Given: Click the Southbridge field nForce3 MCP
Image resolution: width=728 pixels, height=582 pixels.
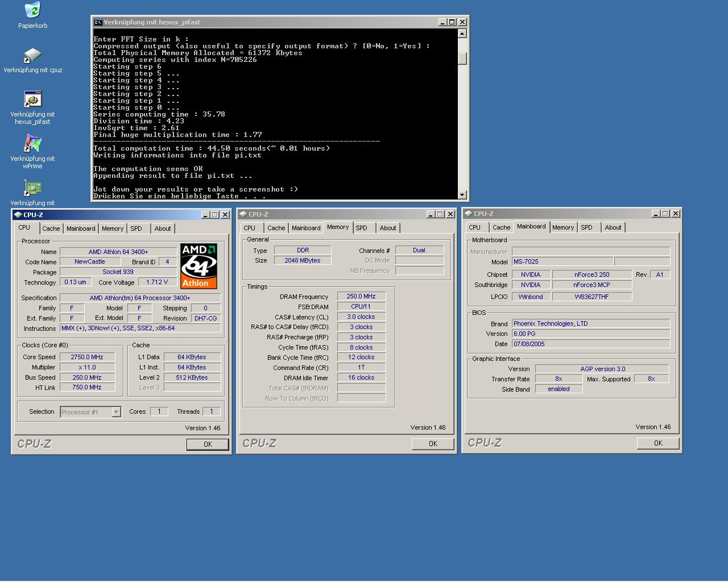Looking at the screenshot, I should point(591,285).
